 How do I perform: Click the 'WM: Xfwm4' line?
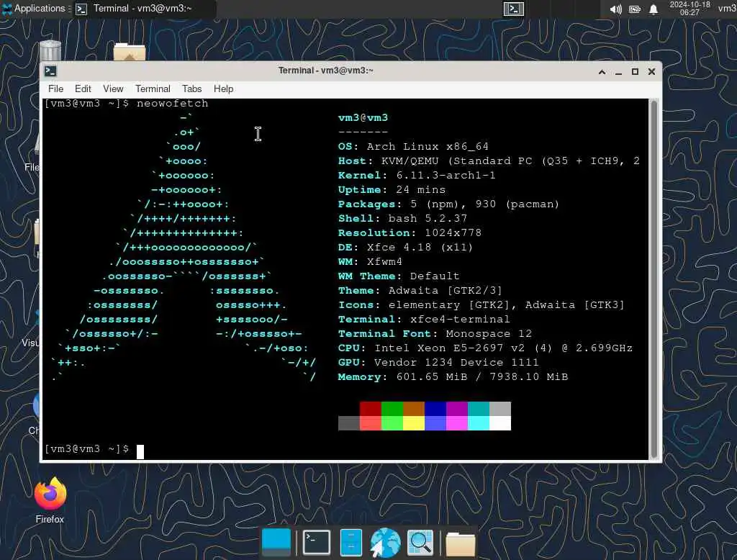pos(370,262)
